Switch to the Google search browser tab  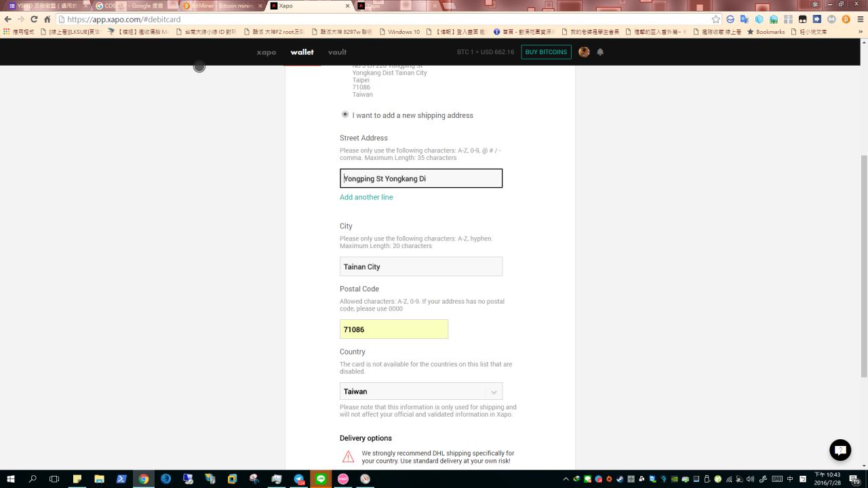tap(132, 5)
